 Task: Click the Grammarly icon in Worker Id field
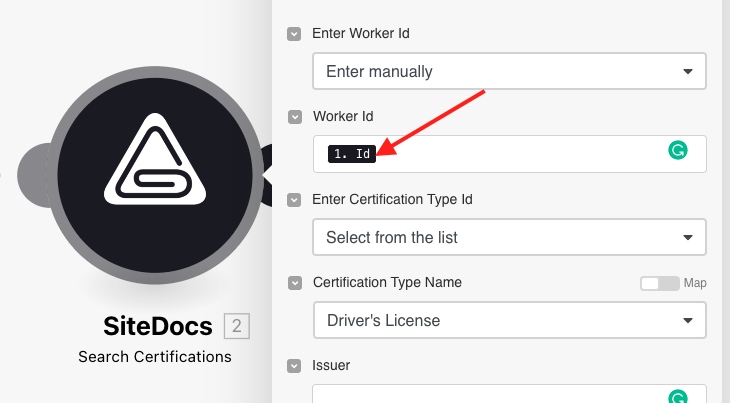pyautogui.click(x=678, y=150)
